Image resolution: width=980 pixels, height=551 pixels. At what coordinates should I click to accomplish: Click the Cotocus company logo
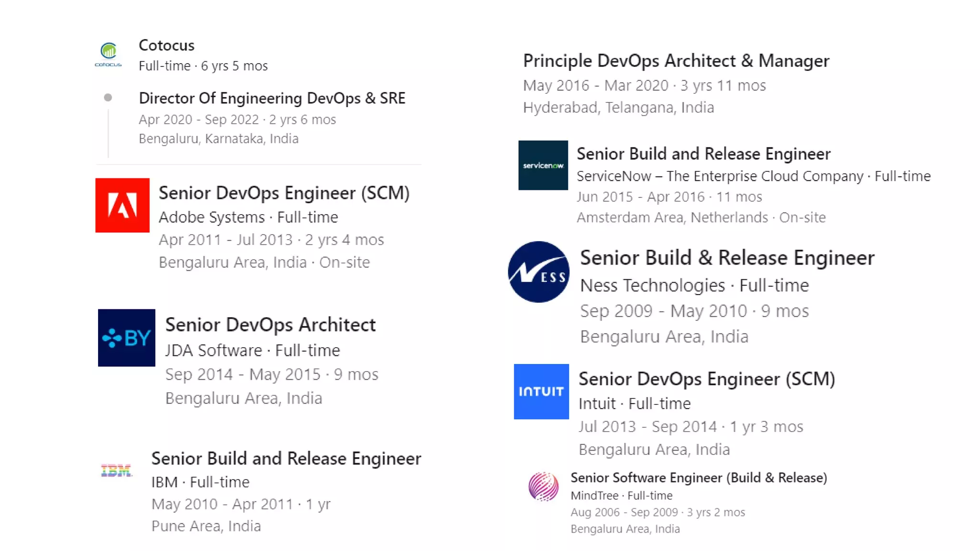(x=108, y=54)
